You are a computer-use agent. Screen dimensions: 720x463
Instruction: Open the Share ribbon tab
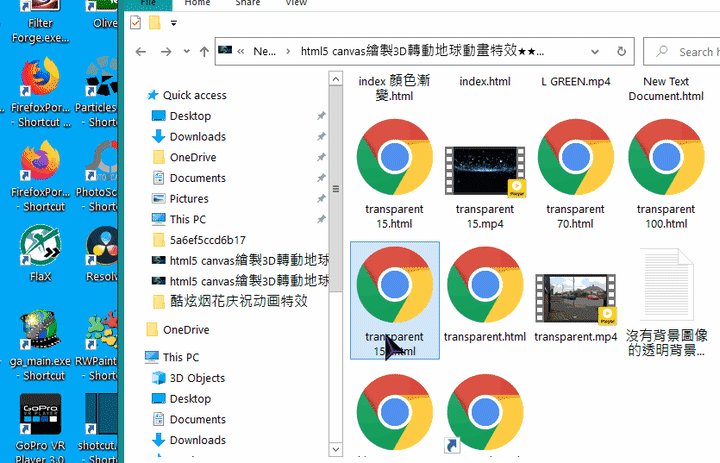248,3
